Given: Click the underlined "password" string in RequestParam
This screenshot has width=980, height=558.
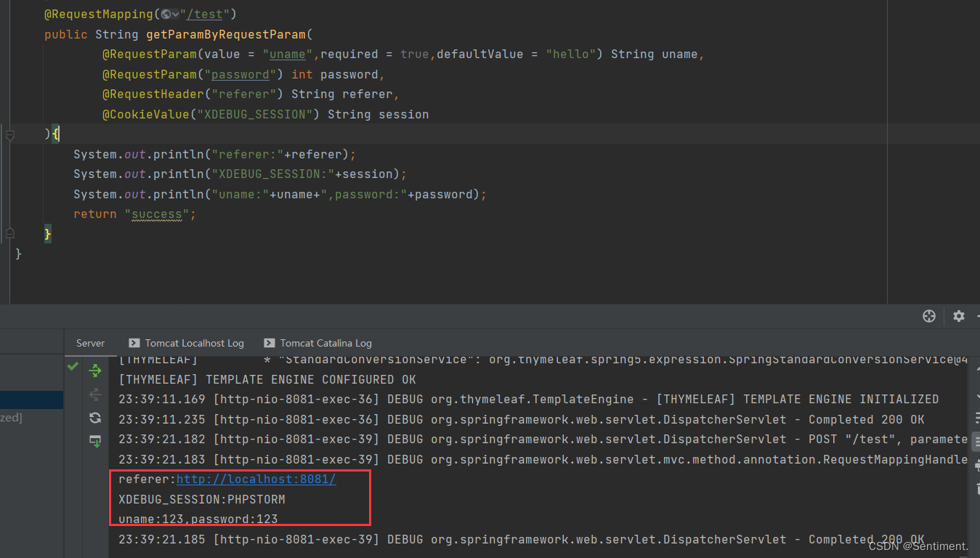Looking at the screenshot, I should pos(240,74).
